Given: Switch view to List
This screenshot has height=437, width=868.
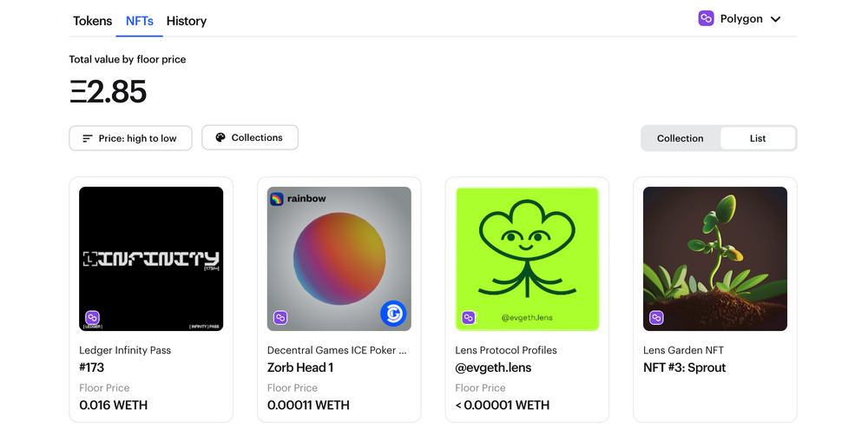Looking at the screenshot, I should coord(757,138).
